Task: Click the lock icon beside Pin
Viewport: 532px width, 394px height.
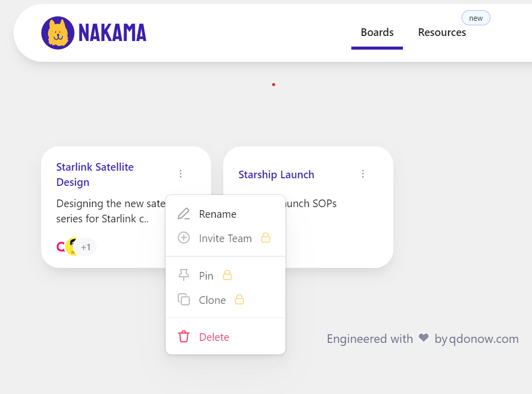Action: 227,275
